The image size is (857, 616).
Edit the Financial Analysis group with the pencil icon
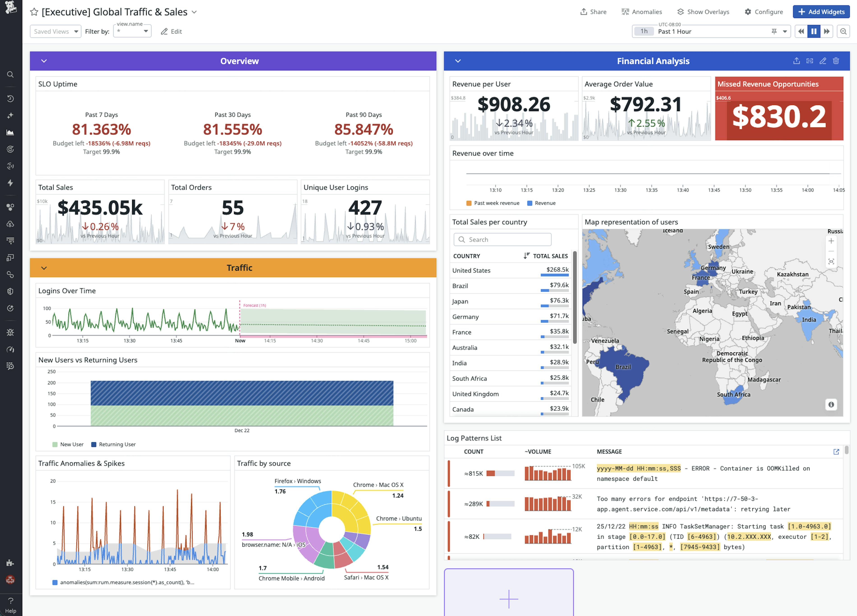(x=823, y=61)
